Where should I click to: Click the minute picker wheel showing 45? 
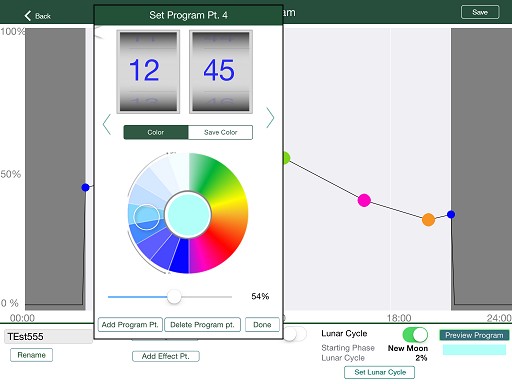tap(221, 71)
